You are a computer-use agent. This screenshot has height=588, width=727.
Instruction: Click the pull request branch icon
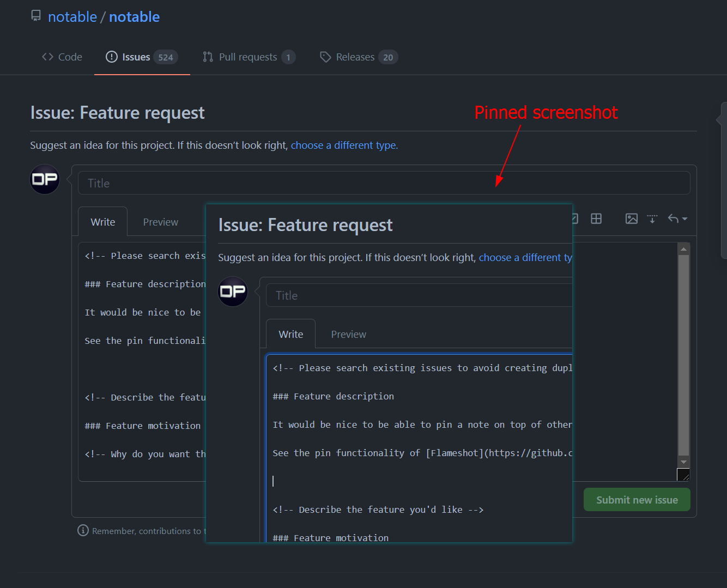tap(208, 57)
